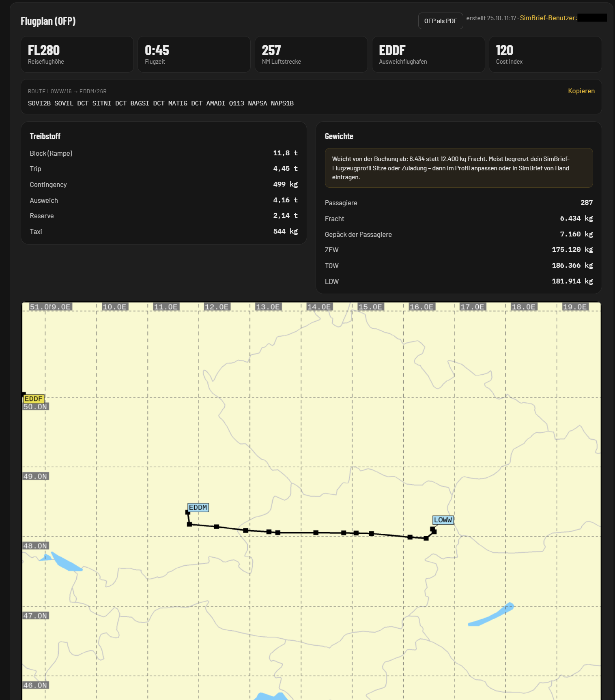Click the Gewichte section heading
Image resolution: width=615 pixels, height=700 pixels.
[339, 136]
